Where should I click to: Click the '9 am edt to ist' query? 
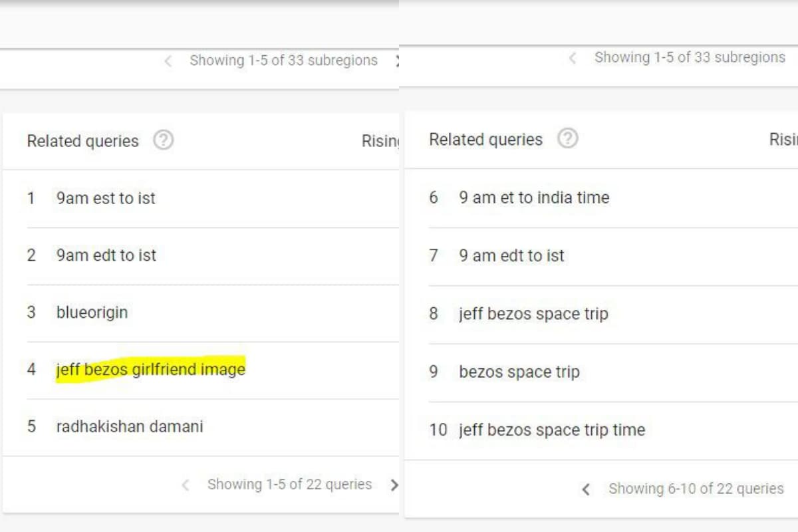tap(511, 255)
